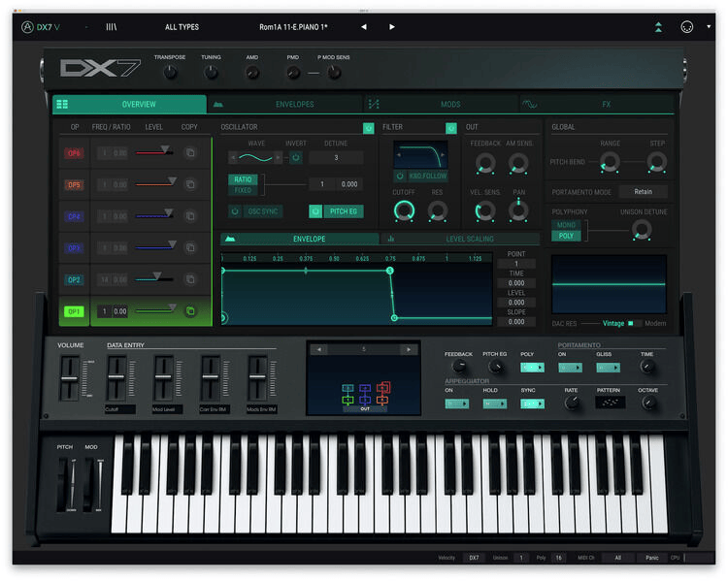
Task: Open arpeggiator PATTERN selector
Action: [x=611, y=403]
